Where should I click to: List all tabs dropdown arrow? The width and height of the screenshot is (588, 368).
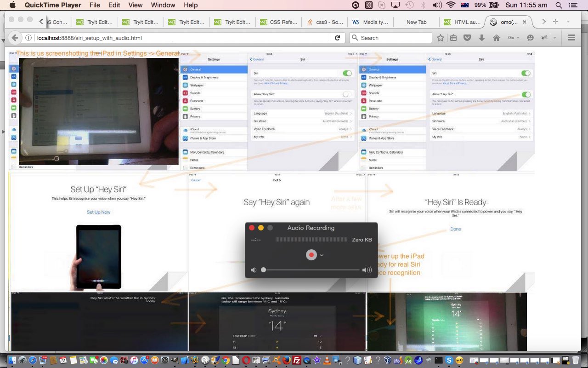(568, 22)
